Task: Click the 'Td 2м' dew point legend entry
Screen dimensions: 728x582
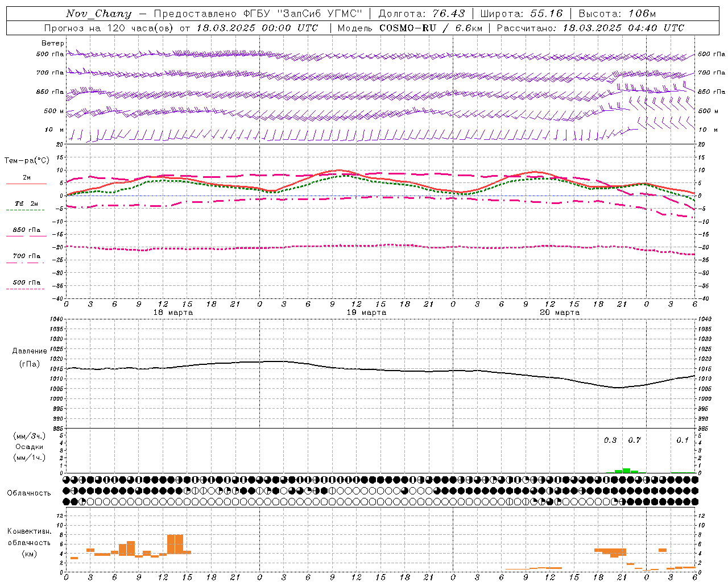Action: point(27,203)
